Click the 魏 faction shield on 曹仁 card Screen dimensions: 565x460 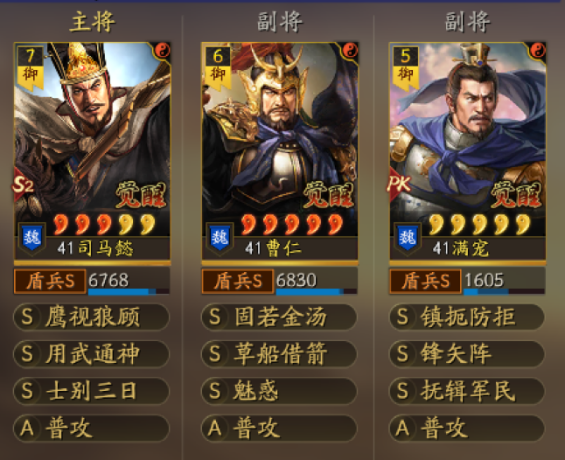click(x=220, y=238)
